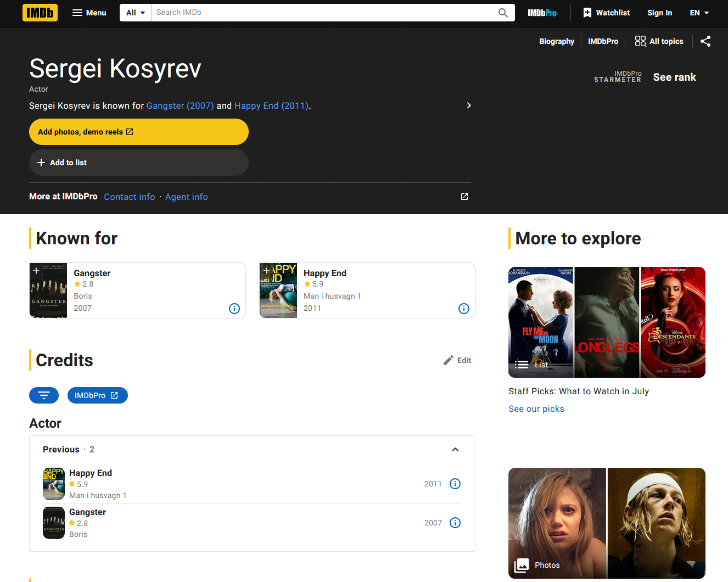Image resolution: width=728 pixels, height=582 pixels.
Task: Open Happy End poster thumbnail in Actor credits
Action: point(54,484)
